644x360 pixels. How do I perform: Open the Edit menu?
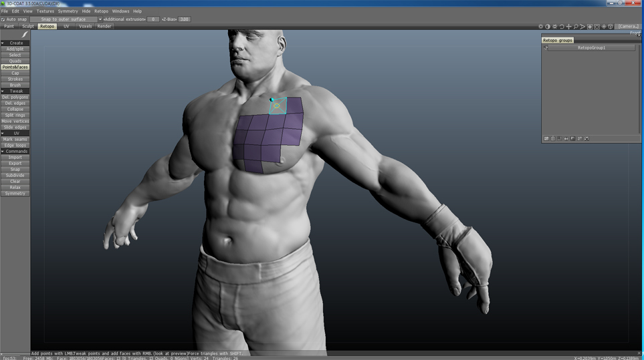tap(15, 11)
